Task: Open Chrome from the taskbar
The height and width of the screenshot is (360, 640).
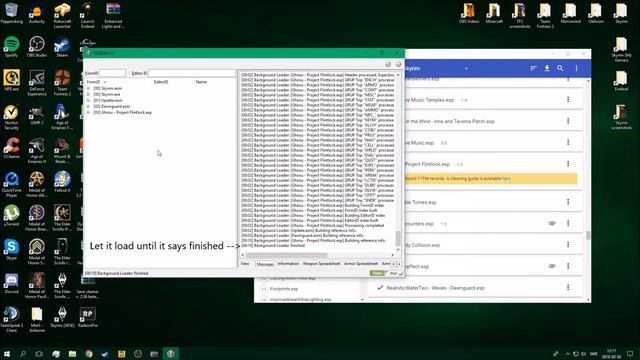Action: pyautogui.click(x=89, y=353)
